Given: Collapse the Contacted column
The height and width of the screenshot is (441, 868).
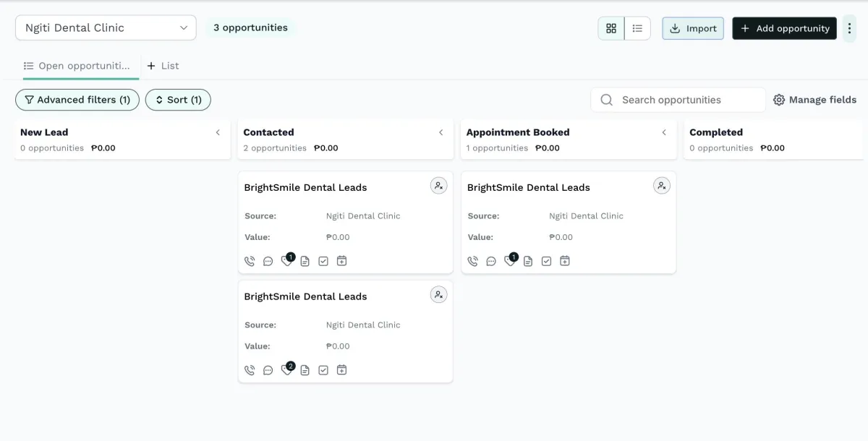Looking at the screenshot, I should tap(441, 132).
